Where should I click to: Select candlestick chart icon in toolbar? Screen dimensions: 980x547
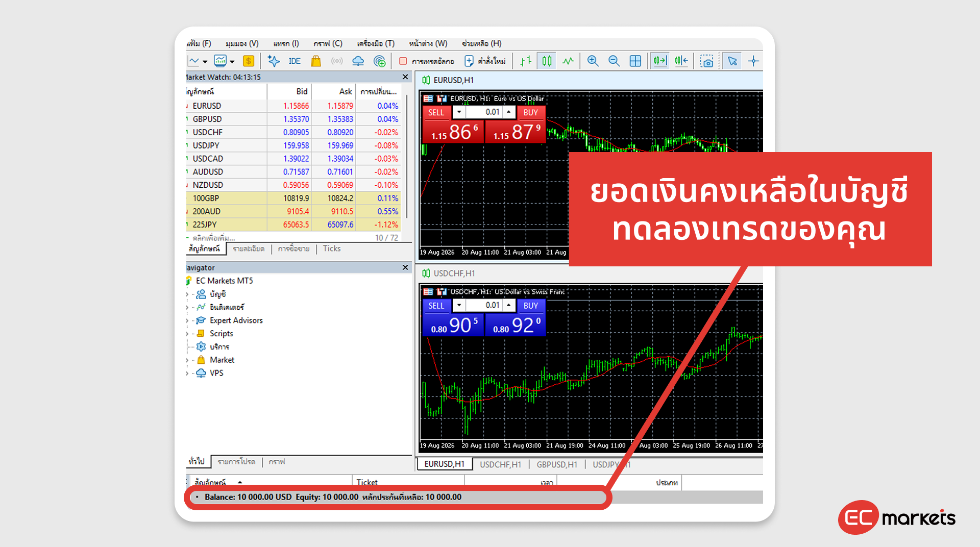[x=547, y=61]
